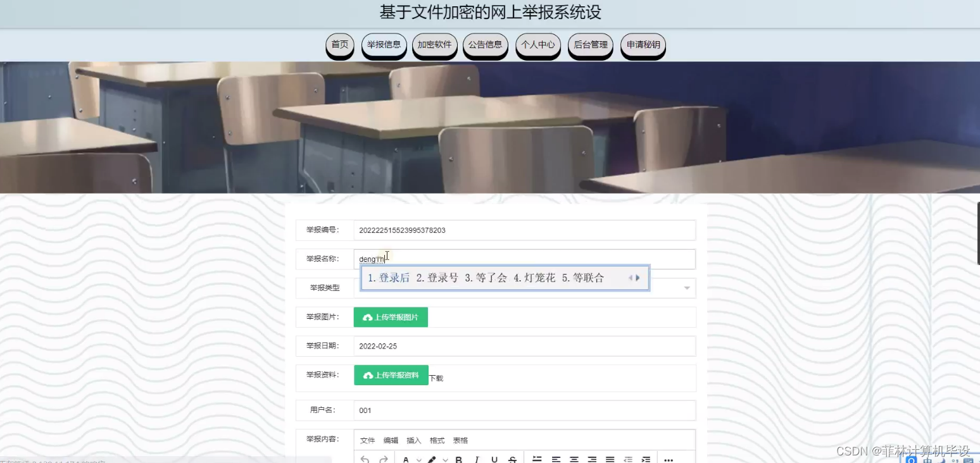The height and width of the screenshot is (463, 980).
Task: Click the line height icon in the editor toolbar
Action: [538, 459]
